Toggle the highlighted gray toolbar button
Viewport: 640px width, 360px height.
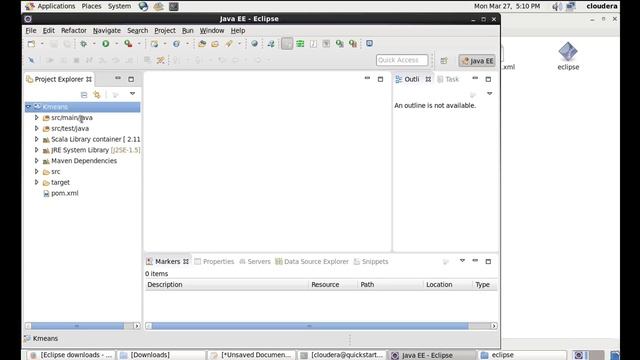pos(287,44)
